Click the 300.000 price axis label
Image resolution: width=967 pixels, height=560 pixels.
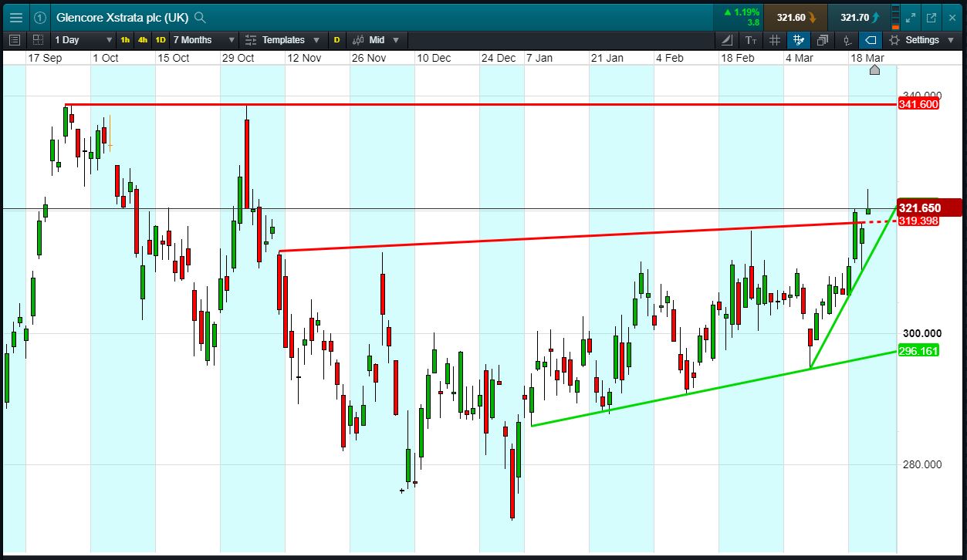click(921, 333)
